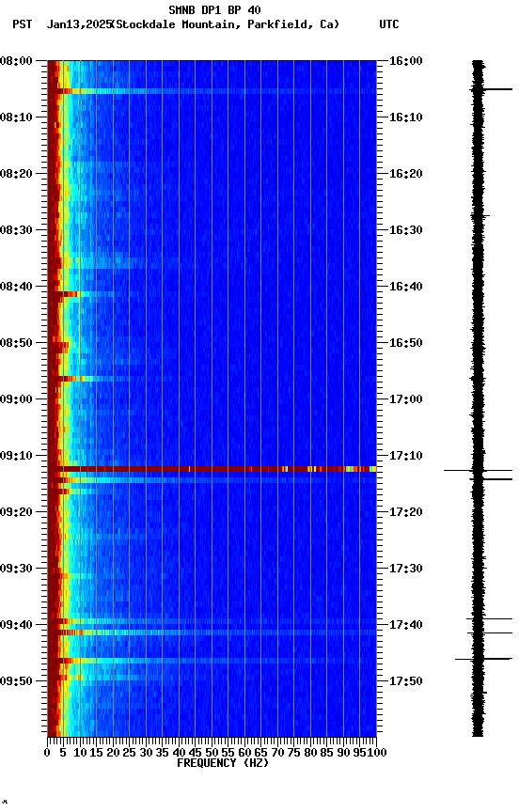Viewport: 519px width, 812px height.
Task: Click the 'FREQUENCY (HZ)' axis title
Action: tap(223, 764)
